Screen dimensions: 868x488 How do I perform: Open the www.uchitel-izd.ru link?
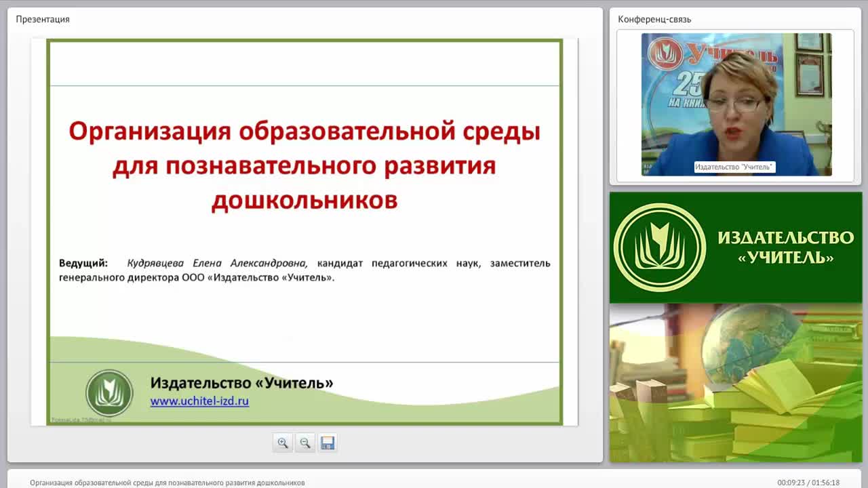pyautogui.click(x=199, y=401)
